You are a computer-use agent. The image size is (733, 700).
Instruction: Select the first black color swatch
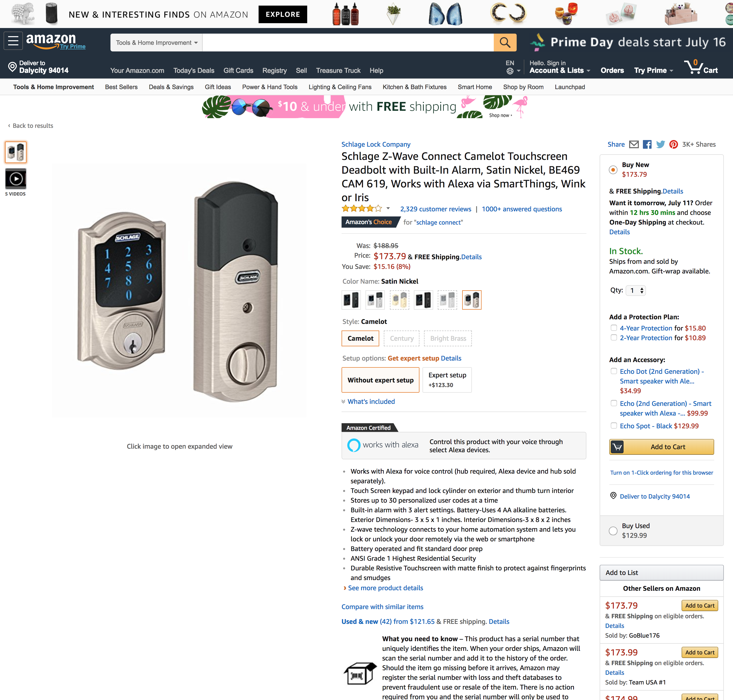pos(351,300)
